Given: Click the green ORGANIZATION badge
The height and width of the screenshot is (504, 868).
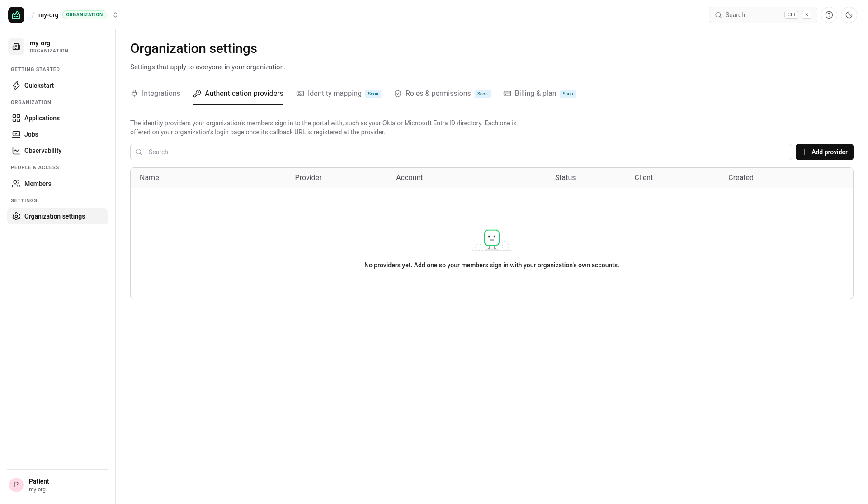Looking at the screenshot, I should [x=85, y=15].
